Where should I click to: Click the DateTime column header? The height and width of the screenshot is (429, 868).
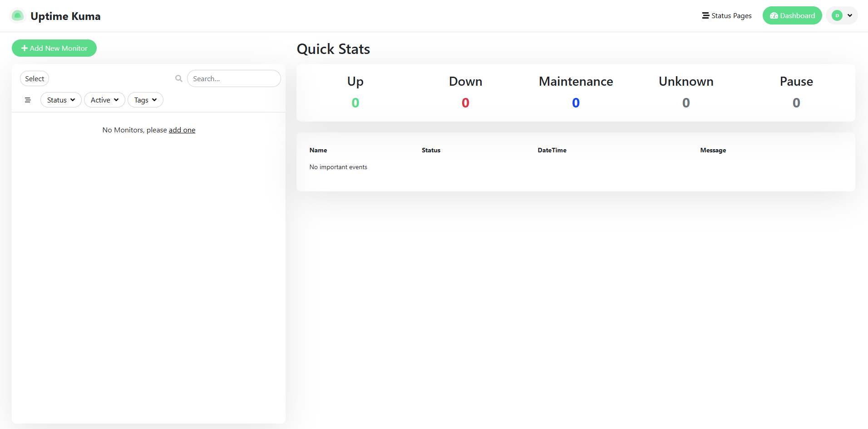pos(552,150)
